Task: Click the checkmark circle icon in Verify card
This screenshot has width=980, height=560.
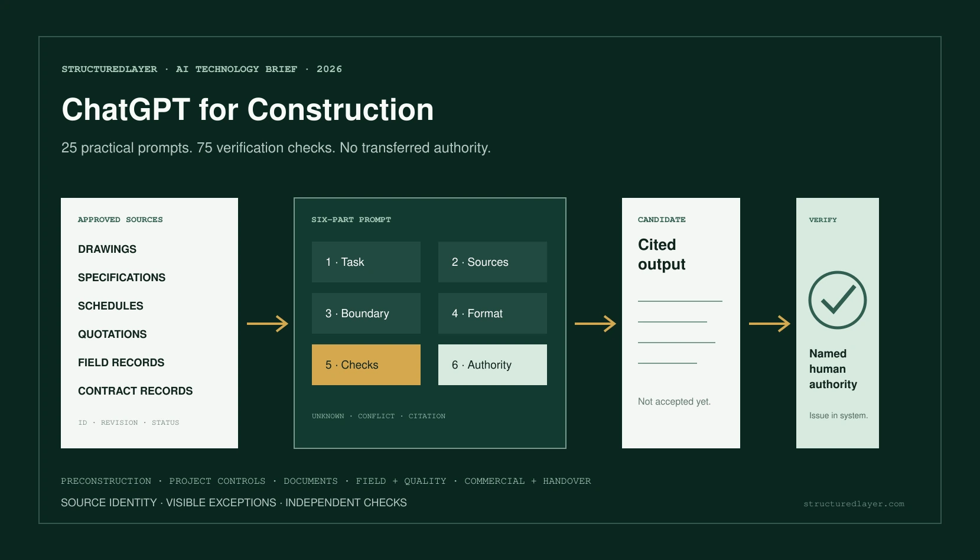Action: 837,300
